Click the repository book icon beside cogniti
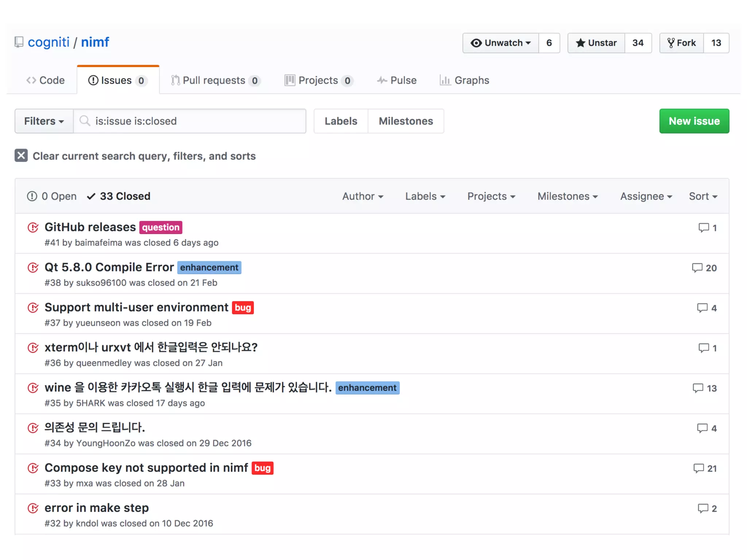747x560 pixels. click(x=19, y=42)
